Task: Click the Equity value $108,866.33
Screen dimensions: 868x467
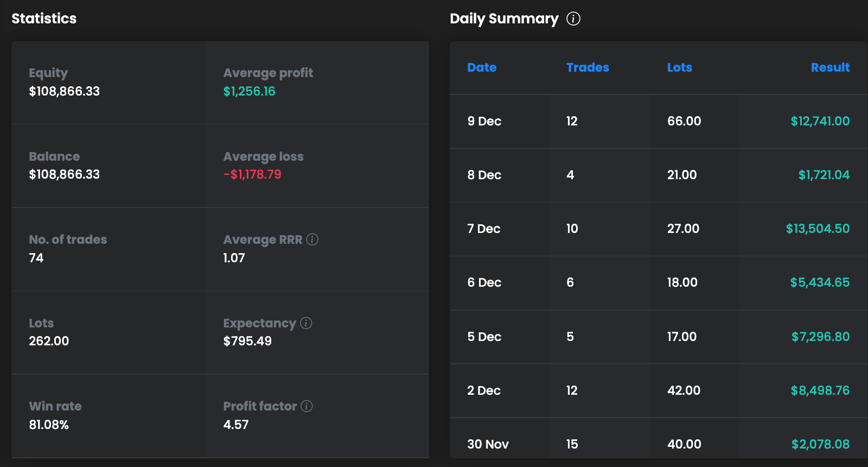Action: click(64, 91)
